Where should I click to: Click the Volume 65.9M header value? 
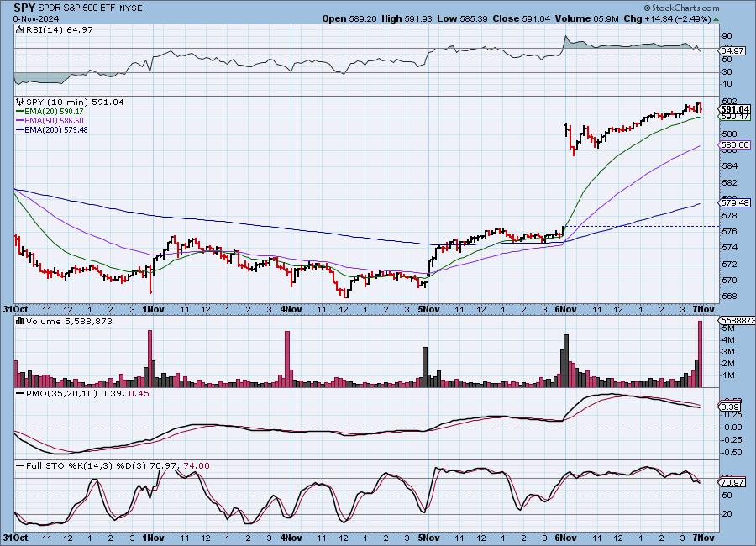(587, 18)
